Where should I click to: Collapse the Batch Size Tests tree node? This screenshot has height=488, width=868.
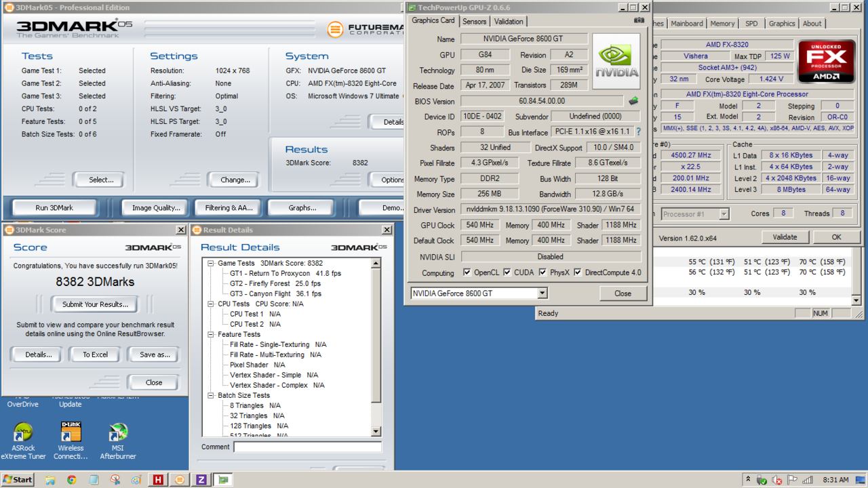coord(210,395)
